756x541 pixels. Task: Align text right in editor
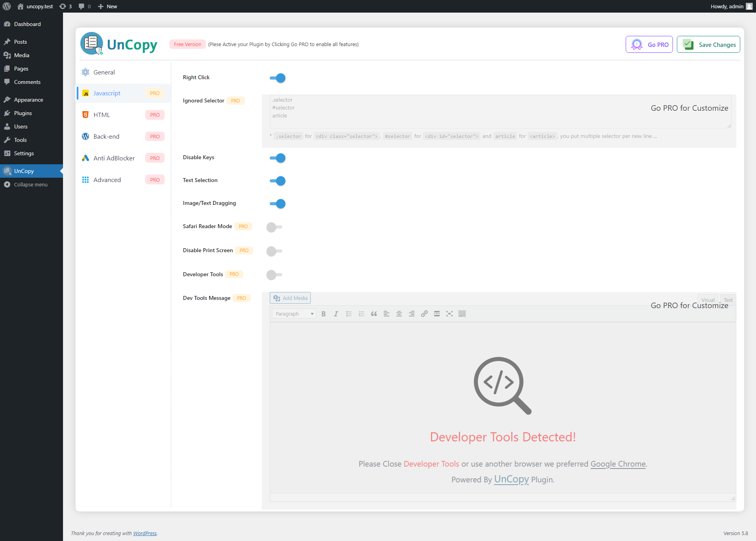411,314
